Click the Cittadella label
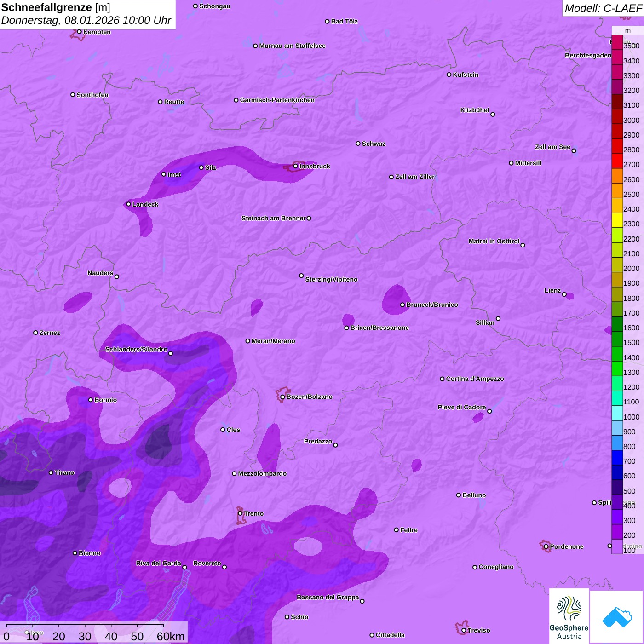Screen dimensions: 644x644 pyautogui.click(x=390, y=635)
